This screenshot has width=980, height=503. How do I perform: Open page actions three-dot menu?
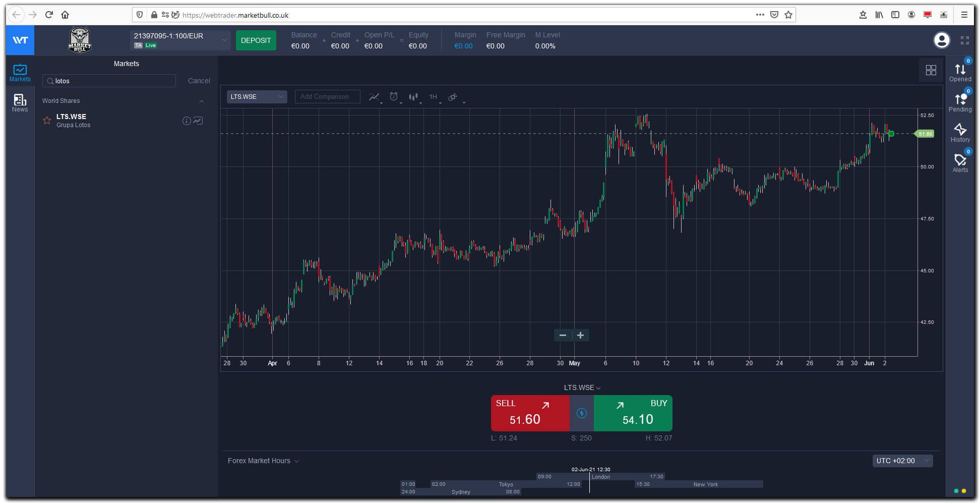(x=760, y=15)
